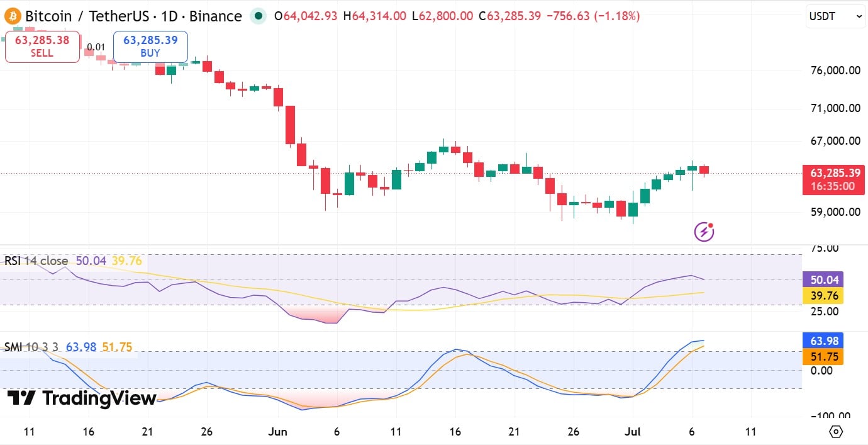Click the 63,285.38 SELL button
The image size is (868, 445).
42,47
